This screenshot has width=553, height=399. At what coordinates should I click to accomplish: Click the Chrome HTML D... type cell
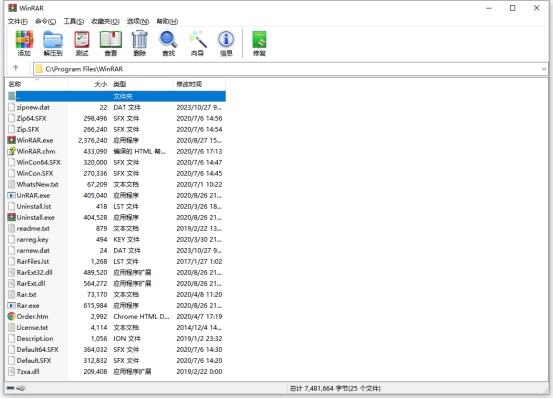click(x=141, y=316)
